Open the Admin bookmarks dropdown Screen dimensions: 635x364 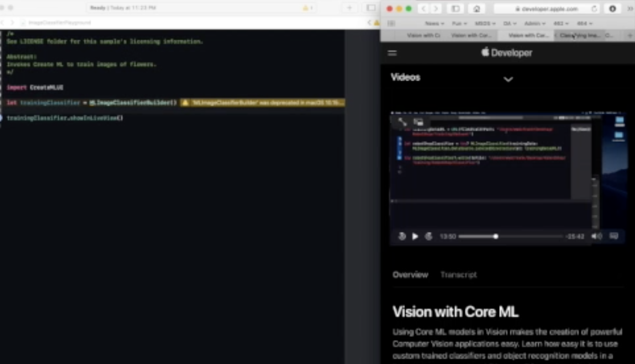[x=535, y=23]
